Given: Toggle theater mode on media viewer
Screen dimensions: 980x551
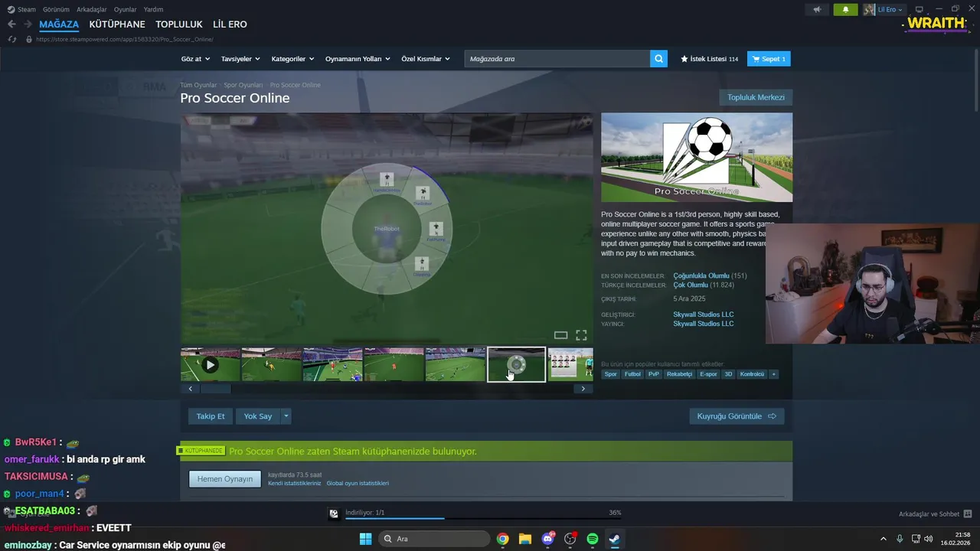Looking at the screenshot, I should (x=560, y=335).
